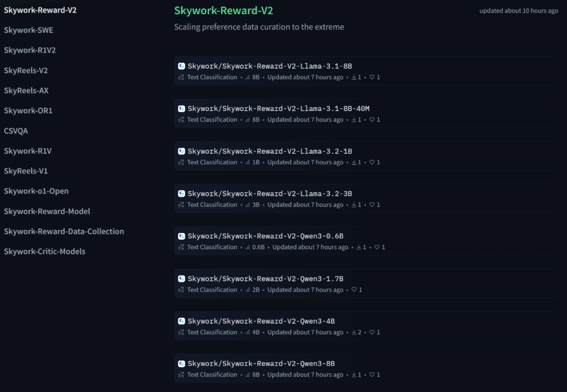Open the Skywork-Reward-V2-Qwen3-0.6B model link
The image size is (567, 392).
[266, 236]
